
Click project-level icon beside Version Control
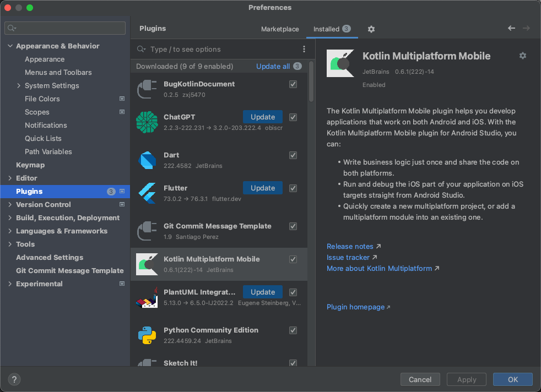(122, 204)
